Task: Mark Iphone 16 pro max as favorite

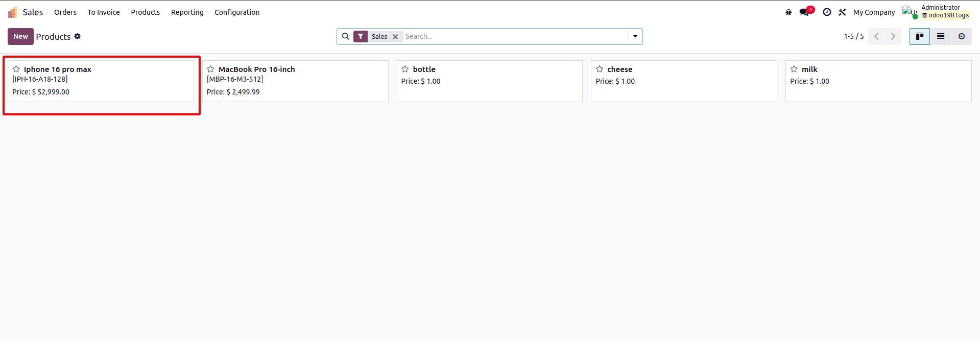Action: tap(16, 69)
